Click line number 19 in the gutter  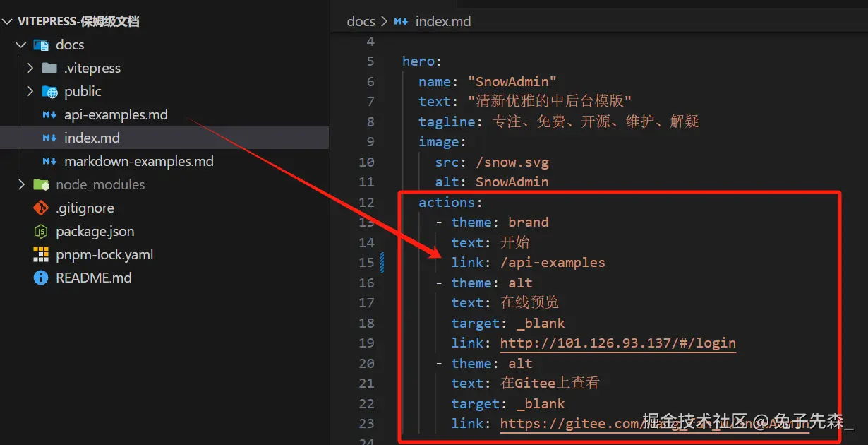coord(366,343)
